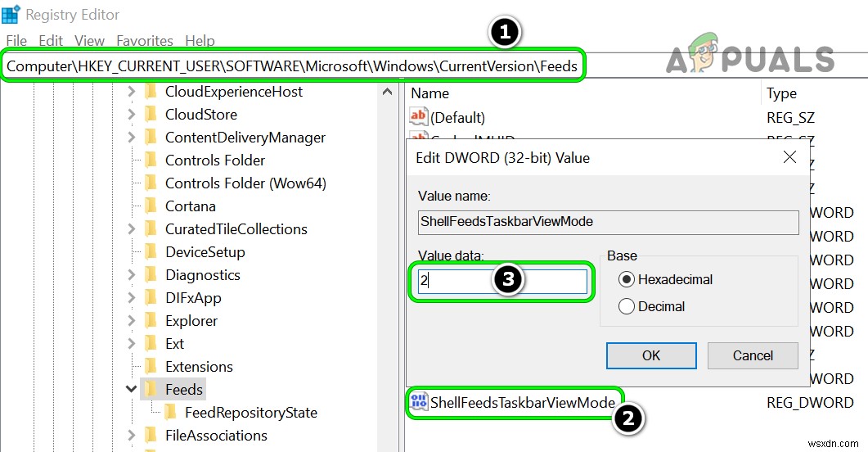Select the Extensions key label
868x452 pixels.
click(x=200, y=367)
